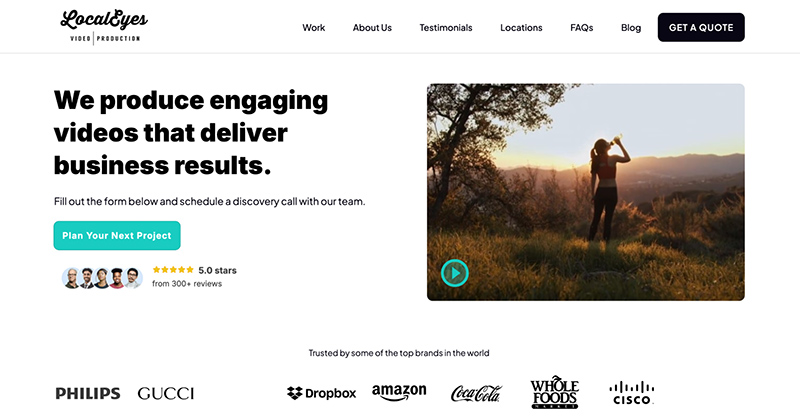The height and width of the screenshot is (418, 800).
Task: Click the five yellow rating stars
Action: click(173, 269)
